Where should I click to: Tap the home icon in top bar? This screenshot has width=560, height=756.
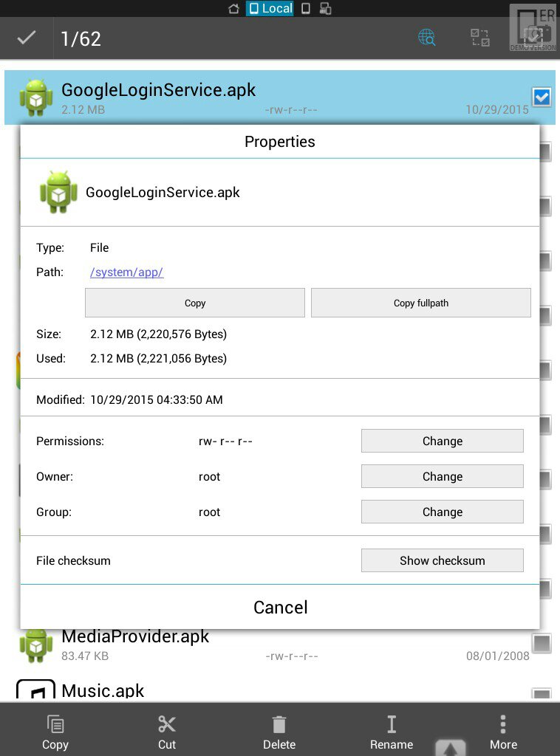coord(233,9)
